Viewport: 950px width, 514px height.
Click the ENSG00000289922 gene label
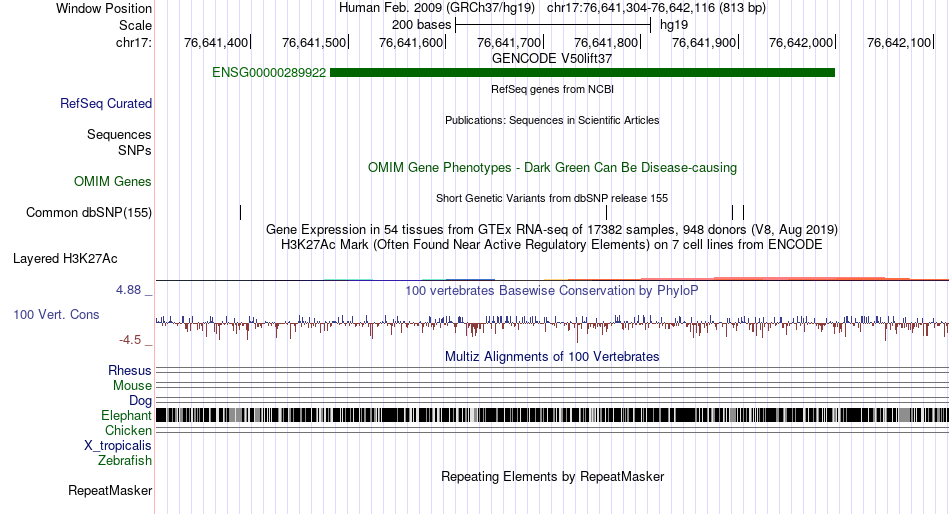tap(269, 73)
